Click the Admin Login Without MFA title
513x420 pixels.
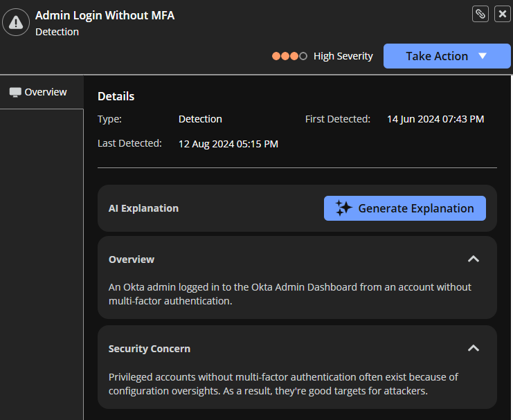point(105,15)
